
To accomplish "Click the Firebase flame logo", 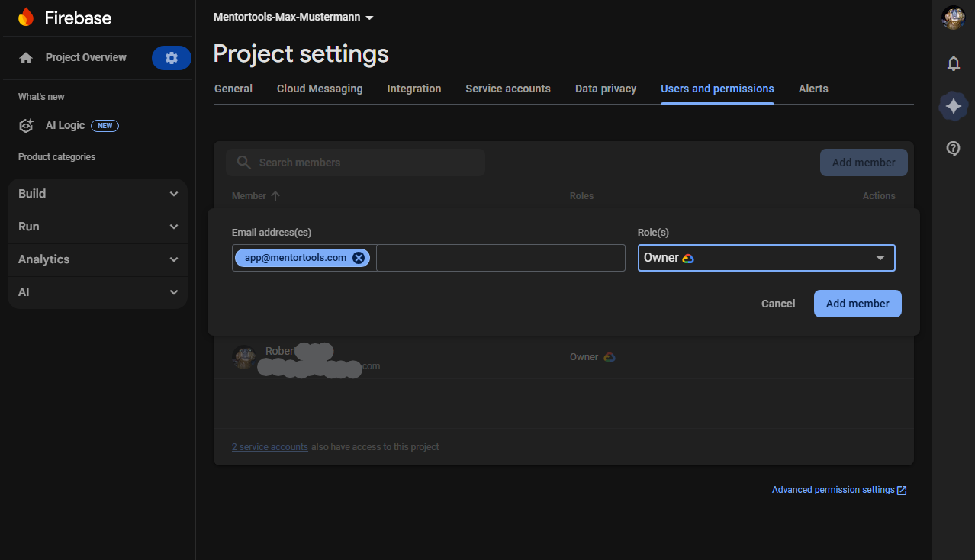I will [26, 18].
